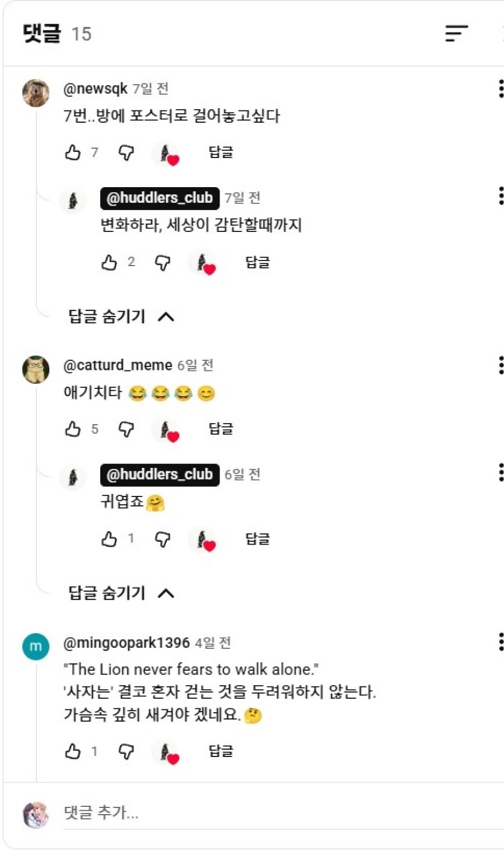Dislike the comment by @newsqk
Image resolution: width=504 pixels, height=850 pixels.
click(127, 152)
